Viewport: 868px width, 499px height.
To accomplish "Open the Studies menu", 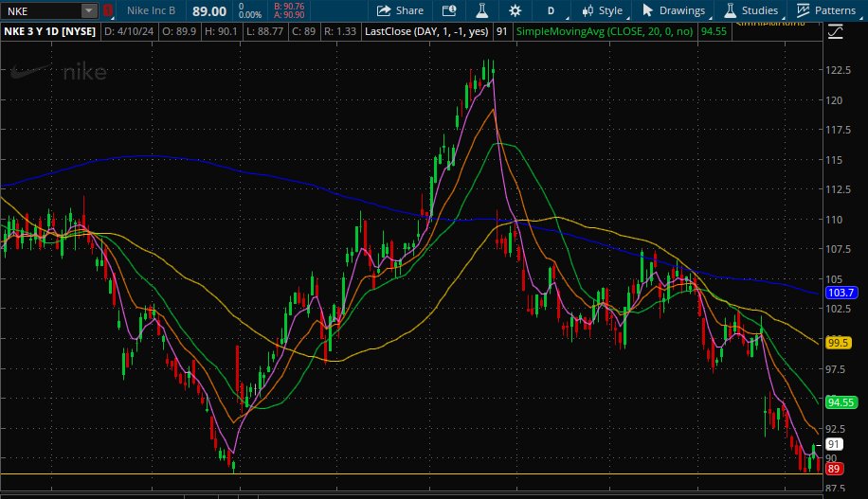I will point(751,10).
